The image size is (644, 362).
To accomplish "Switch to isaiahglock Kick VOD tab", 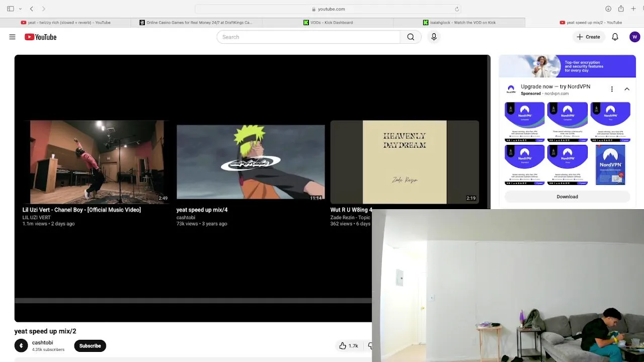I will click(459, 22).
